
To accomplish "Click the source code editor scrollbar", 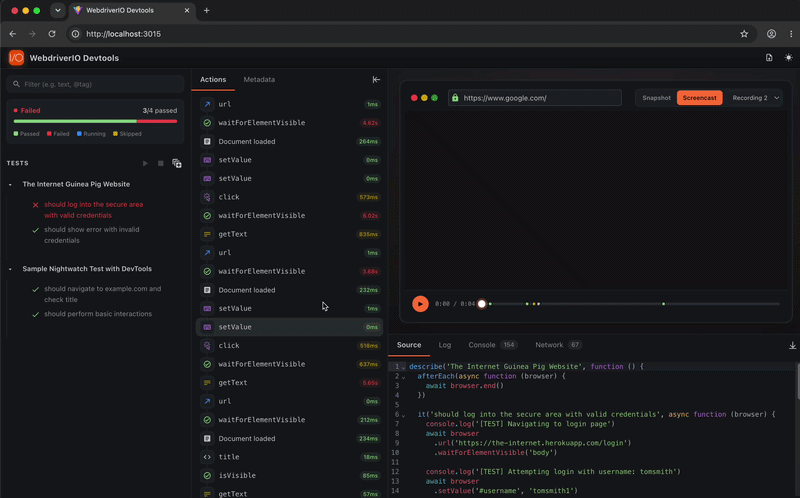I will [797, 382].
